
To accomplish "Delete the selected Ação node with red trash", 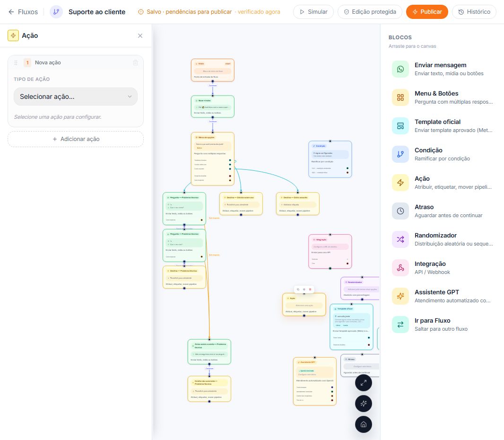I will 310,290.
